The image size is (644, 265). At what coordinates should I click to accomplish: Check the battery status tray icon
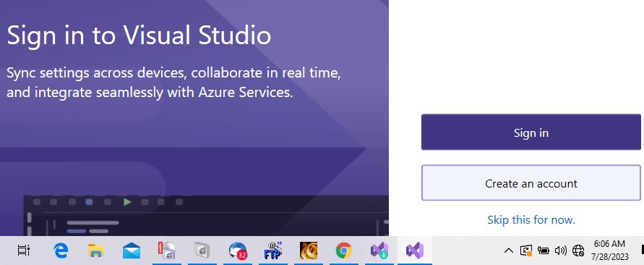543,251
